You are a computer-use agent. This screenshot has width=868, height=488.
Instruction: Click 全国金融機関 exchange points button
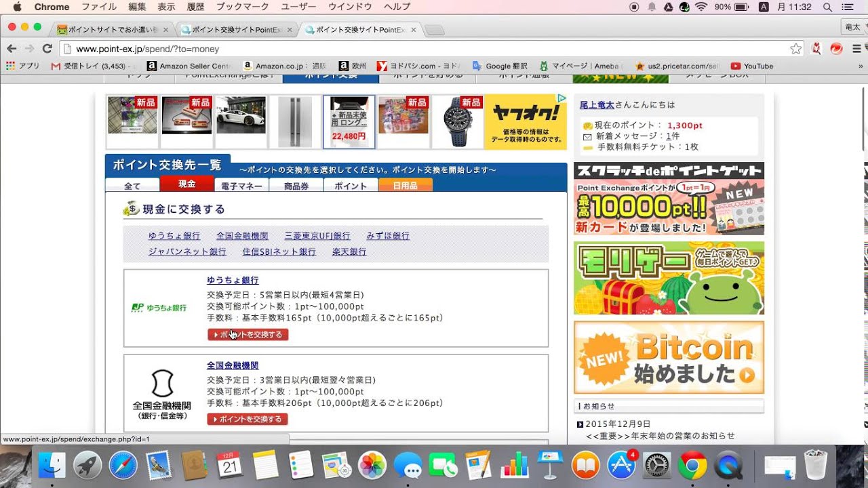(x=248, y=419)
